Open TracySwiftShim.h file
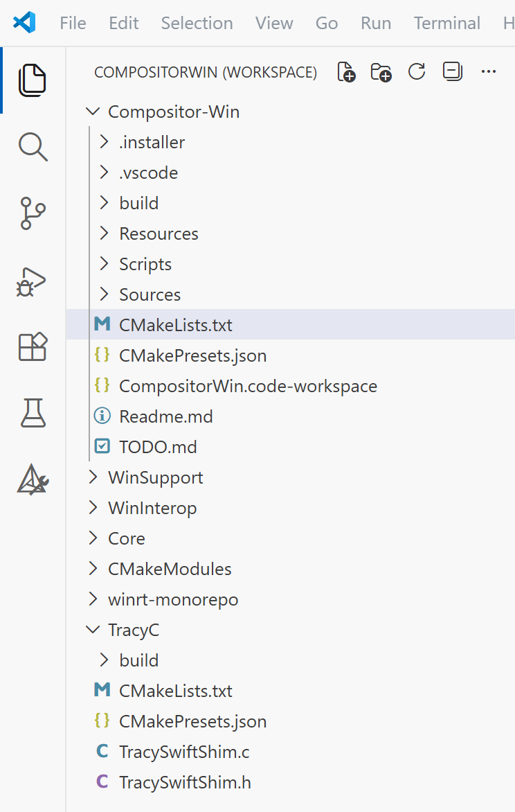 coord(185,782)
